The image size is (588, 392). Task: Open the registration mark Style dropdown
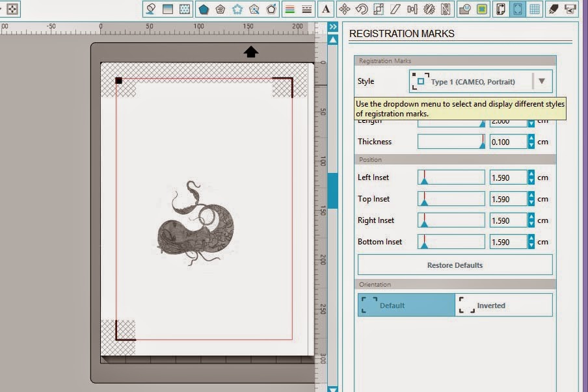(481, 81)
